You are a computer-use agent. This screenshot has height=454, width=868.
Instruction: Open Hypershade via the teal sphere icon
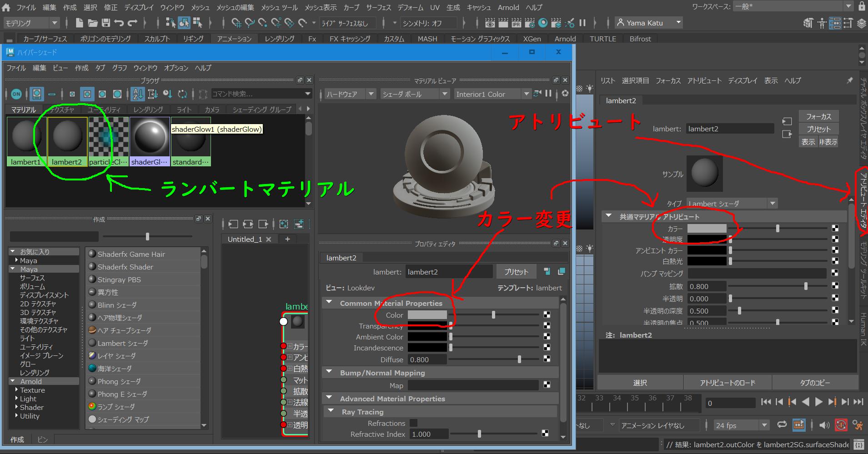[x=543, y=23]
